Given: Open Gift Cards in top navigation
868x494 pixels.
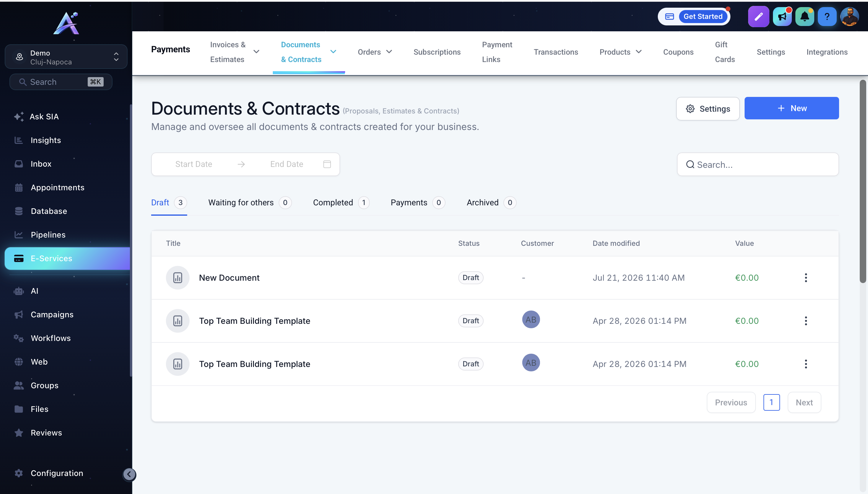Looking at the screenshot, I should click(725, 52).
